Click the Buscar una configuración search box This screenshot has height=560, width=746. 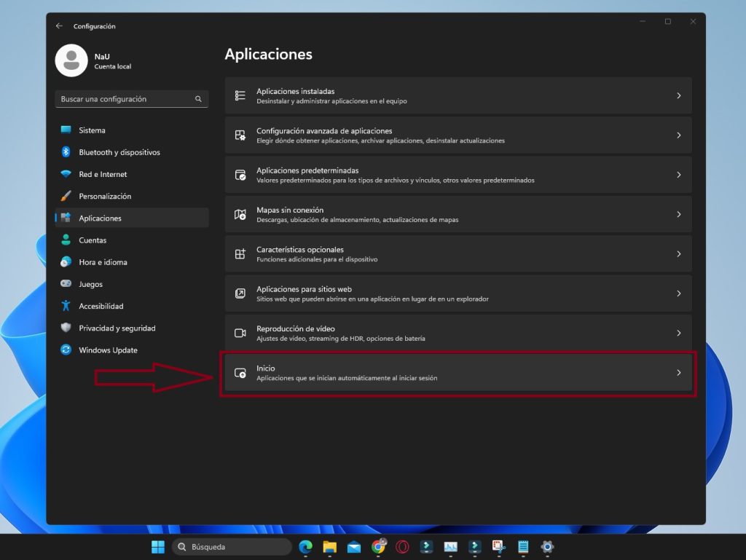point(131,99)
